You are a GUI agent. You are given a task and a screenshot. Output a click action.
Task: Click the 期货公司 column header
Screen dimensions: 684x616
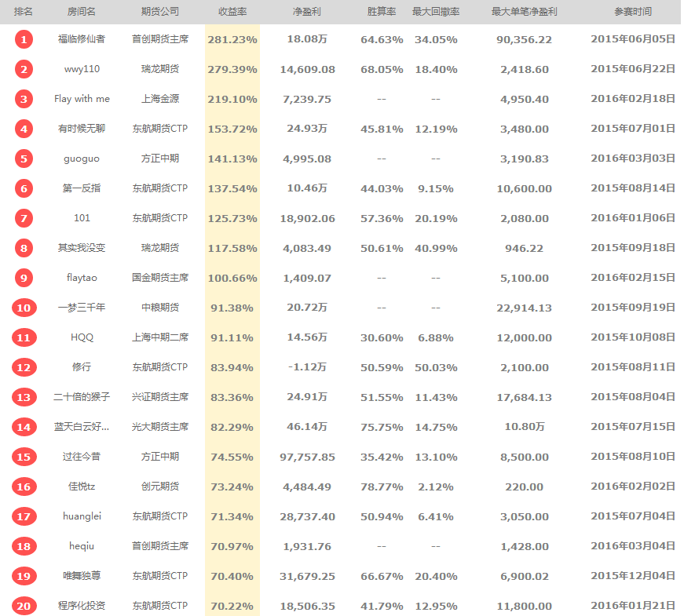pos(160,12)
